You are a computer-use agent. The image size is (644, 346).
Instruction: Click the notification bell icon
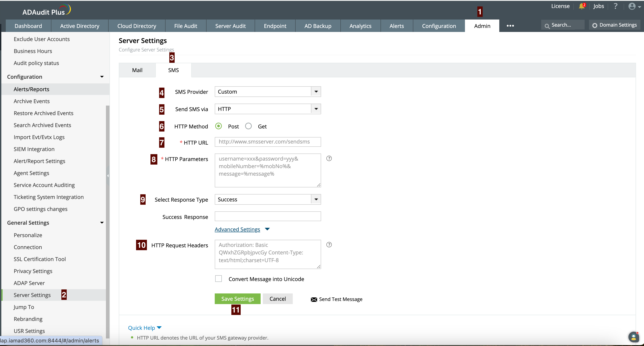[x=582, y=6]
